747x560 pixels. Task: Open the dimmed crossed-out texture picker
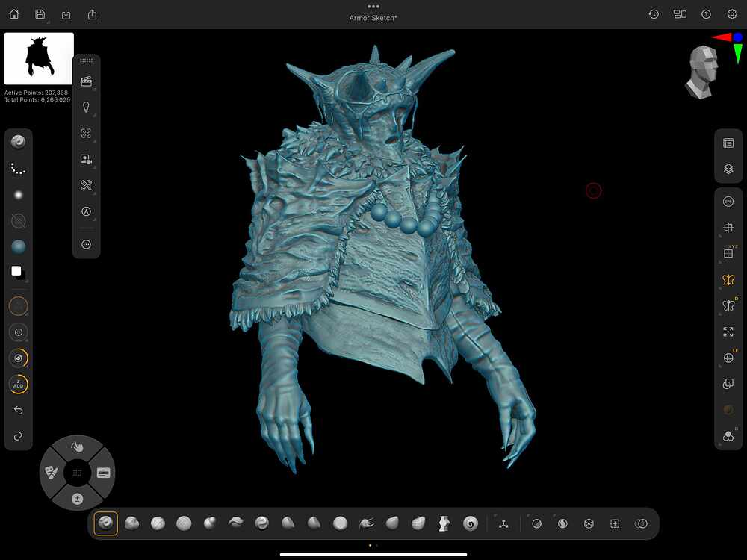pos(18,220)
